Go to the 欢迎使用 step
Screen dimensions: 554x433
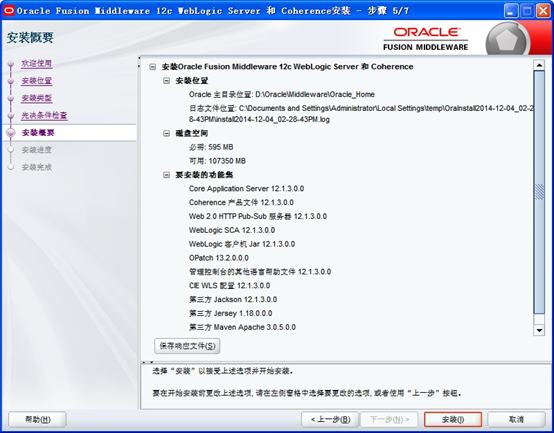click(37, 64)
